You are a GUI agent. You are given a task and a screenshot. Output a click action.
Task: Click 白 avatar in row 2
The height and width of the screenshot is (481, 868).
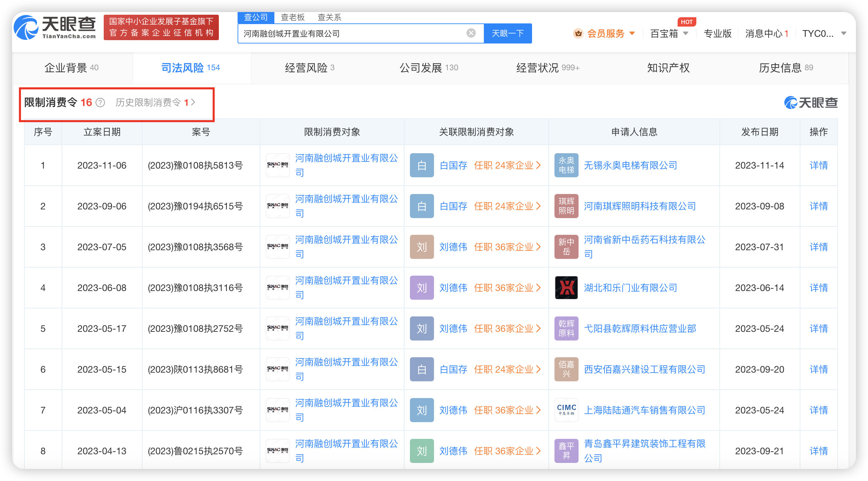click(x=422, y=206)
